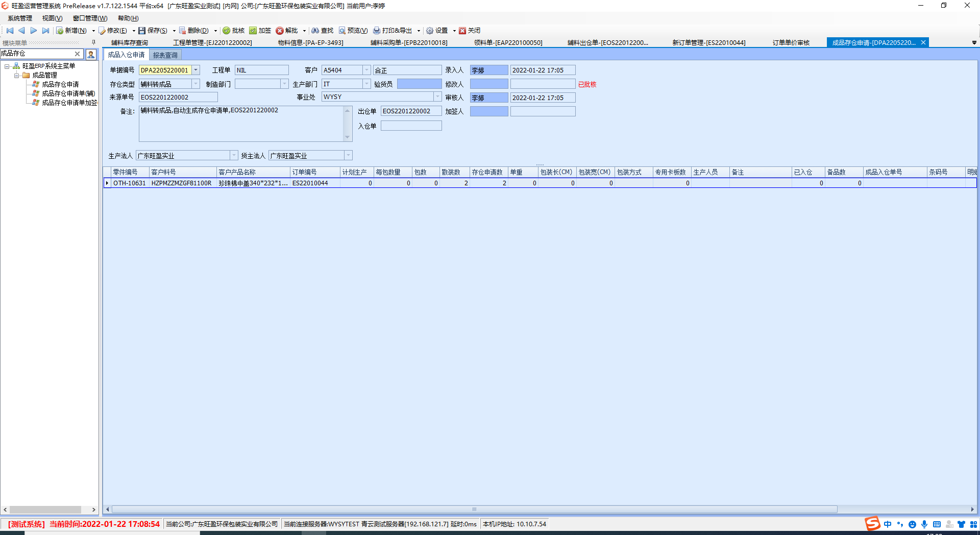Click the 查找 search toolbar button
Screen dimensions: 980x535
pos(323,31)
